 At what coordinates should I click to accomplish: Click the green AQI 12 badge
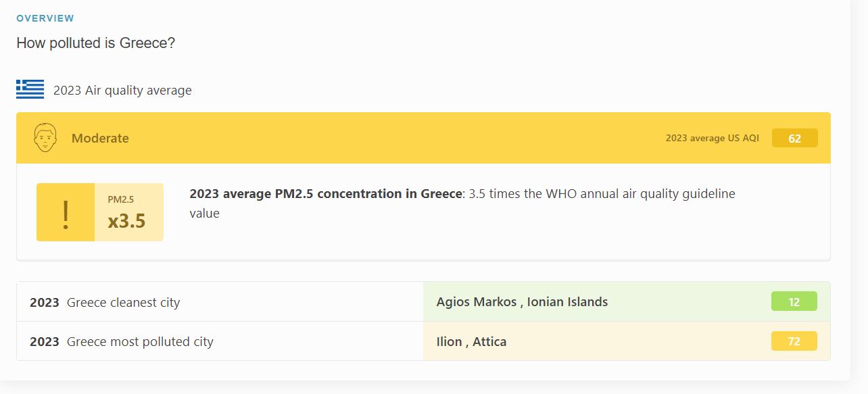[794, 301]
